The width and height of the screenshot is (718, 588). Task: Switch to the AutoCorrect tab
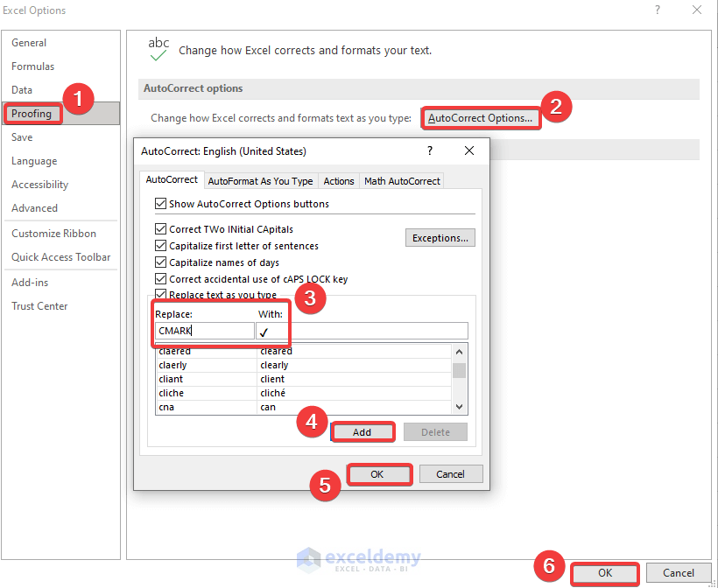[x=172, y=180]
